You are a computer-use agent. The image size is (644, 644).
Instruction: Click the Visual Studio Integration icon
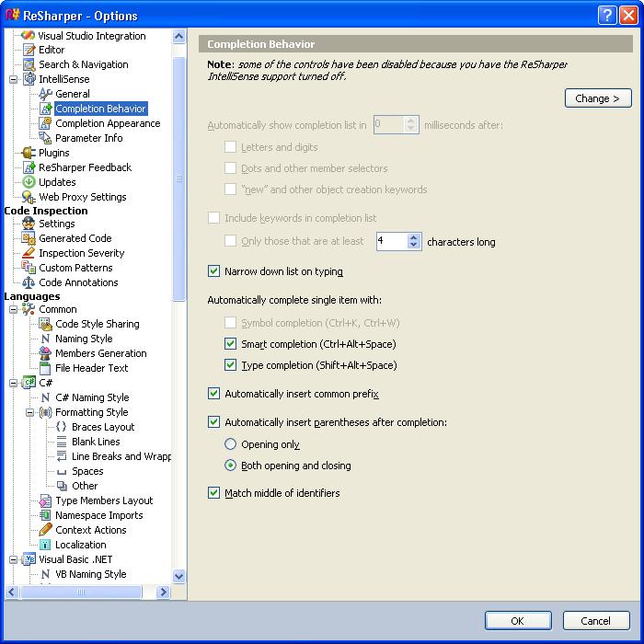(x=28, y=36)
